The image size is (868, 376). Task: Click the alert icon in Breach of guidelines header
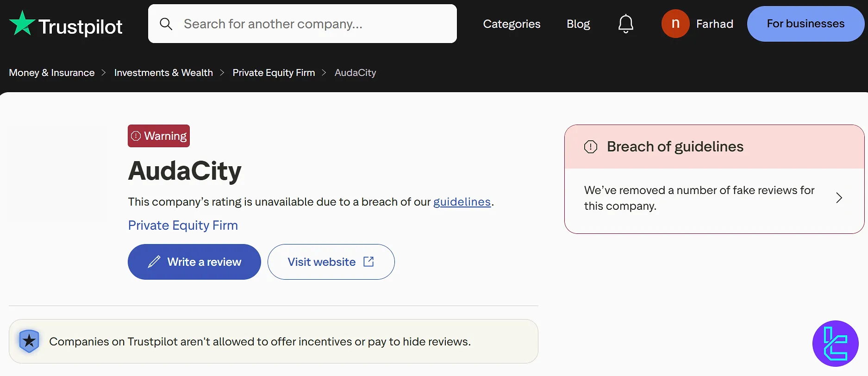click(x=590, y=146)
